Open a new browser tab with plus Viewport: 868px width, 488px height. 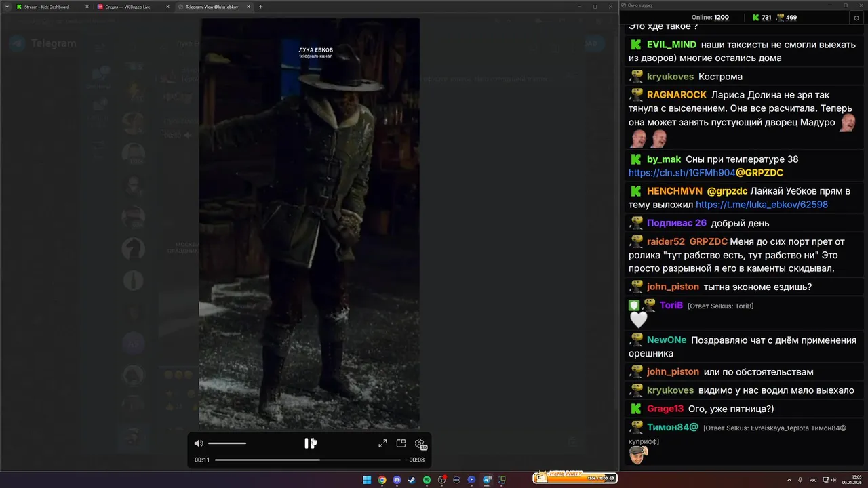point(261,7)
